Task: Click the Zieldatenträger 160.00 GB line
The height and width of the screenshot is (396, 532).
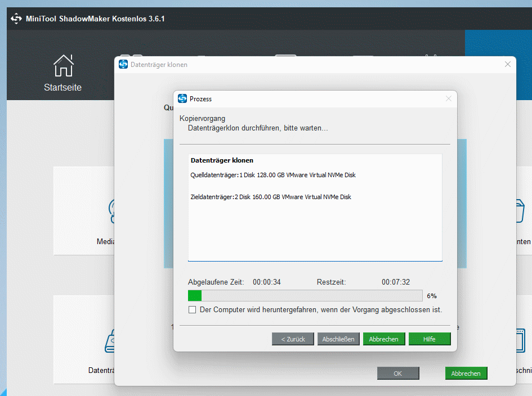Action: (271, 197)
